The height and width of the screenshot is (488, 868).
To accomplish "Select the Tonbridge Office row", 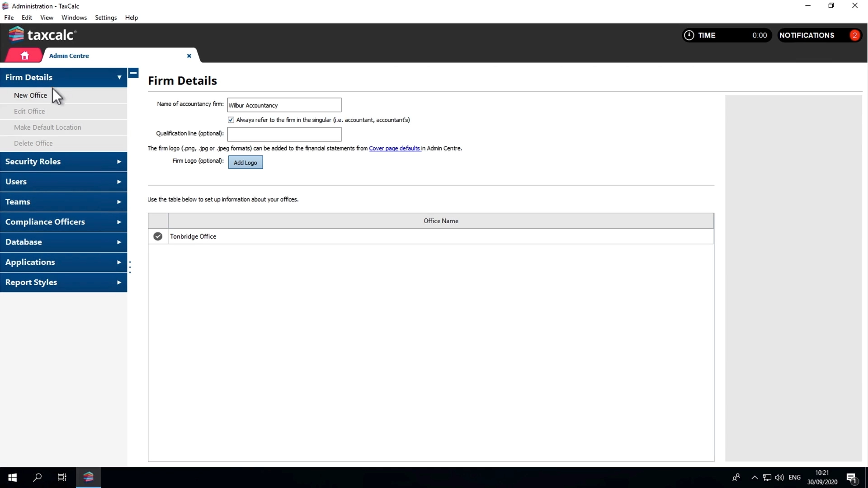I will click(431, 236).
